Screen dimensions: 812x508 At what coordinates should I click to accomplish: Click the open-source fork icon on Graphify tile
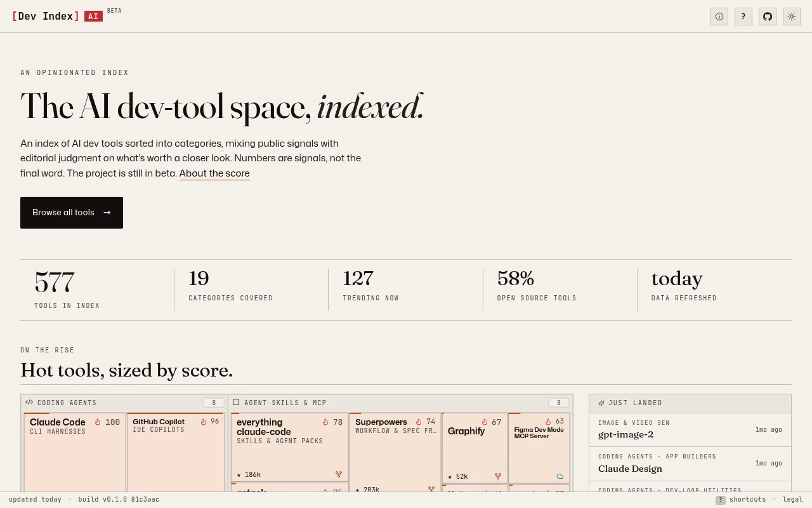coord(498,476)
